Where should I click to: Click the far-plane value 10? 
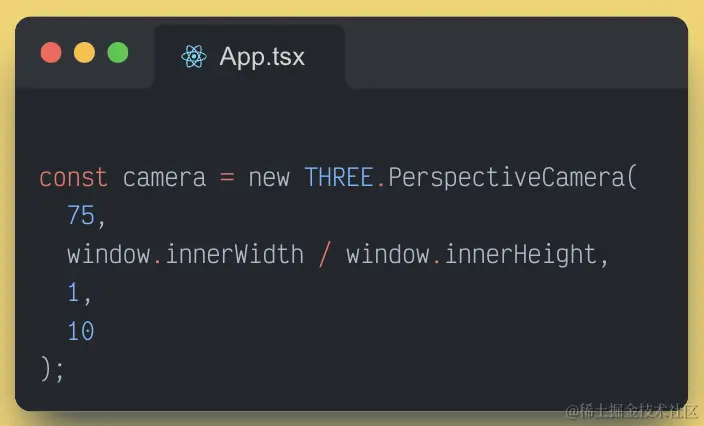pos(81,331)
